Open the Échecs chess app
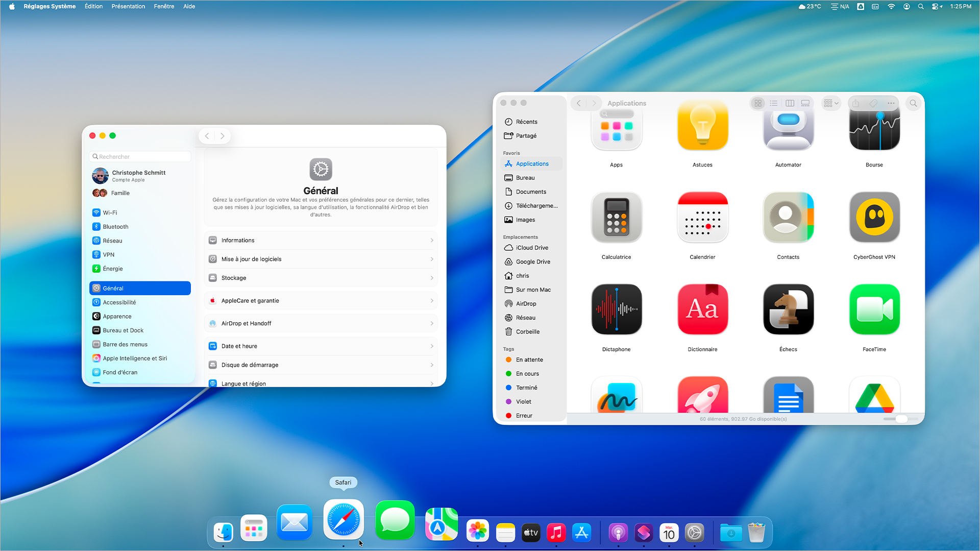Image resolution: width=980 pixels, height=551 pixels. click(788, 309)
